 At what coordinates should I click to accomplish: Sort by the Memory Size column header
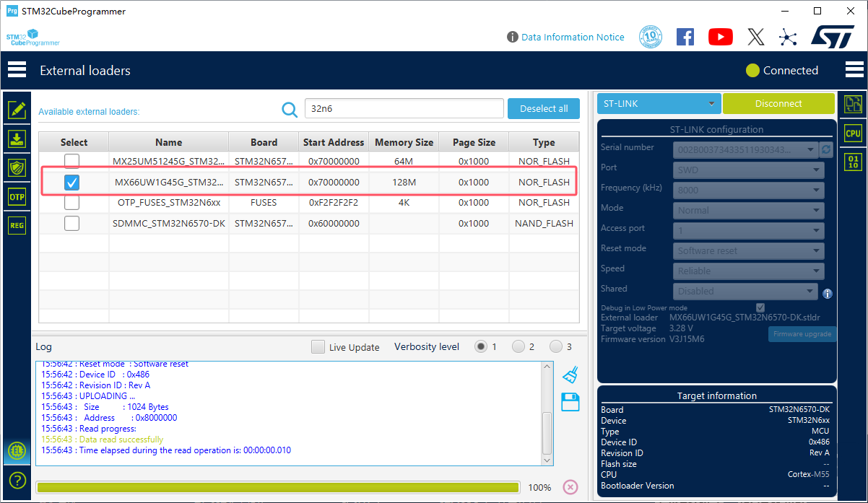[x=404, y=142]
